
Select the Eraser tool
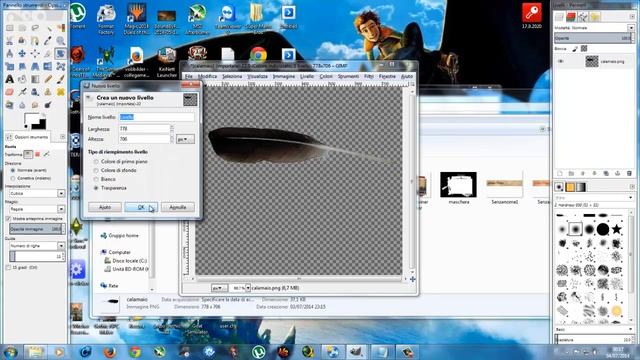point(9,92)
